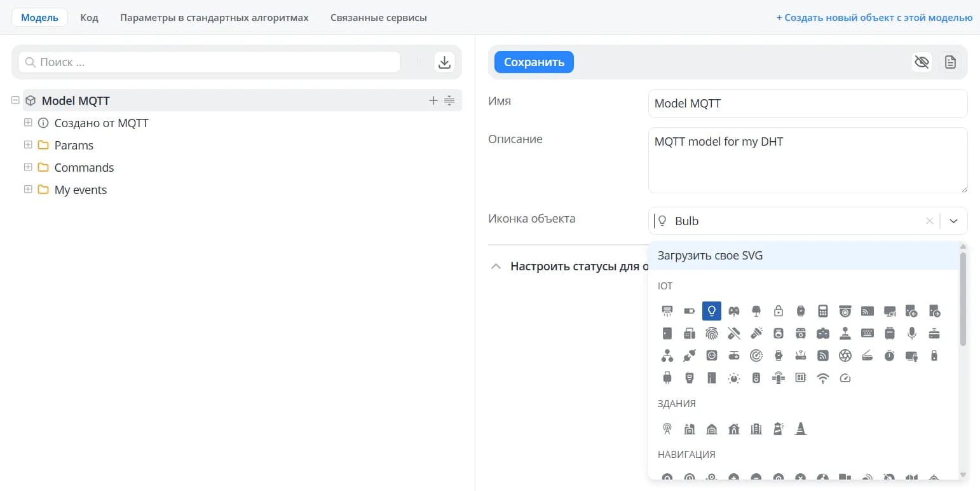Select the highlighted light bulb icon
Image resolution: width=980 pixels, height=491 pixels.
[712, 311]
